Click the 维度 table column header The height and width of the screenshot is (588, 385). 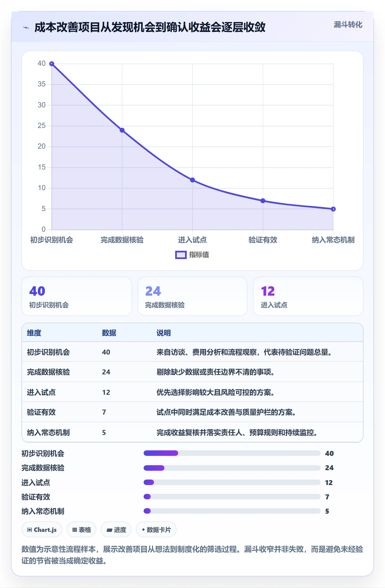point(34,333)
